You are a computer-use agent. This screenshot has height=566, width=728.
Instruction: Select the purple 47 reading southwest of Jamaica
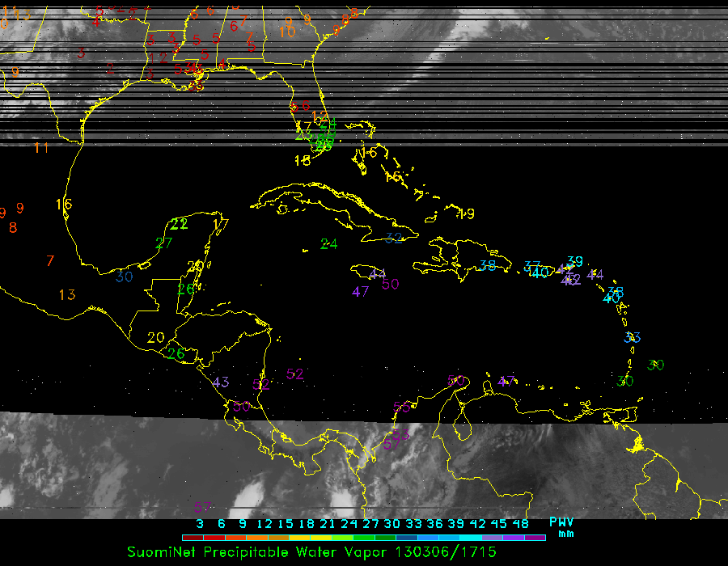pos(361,291)
